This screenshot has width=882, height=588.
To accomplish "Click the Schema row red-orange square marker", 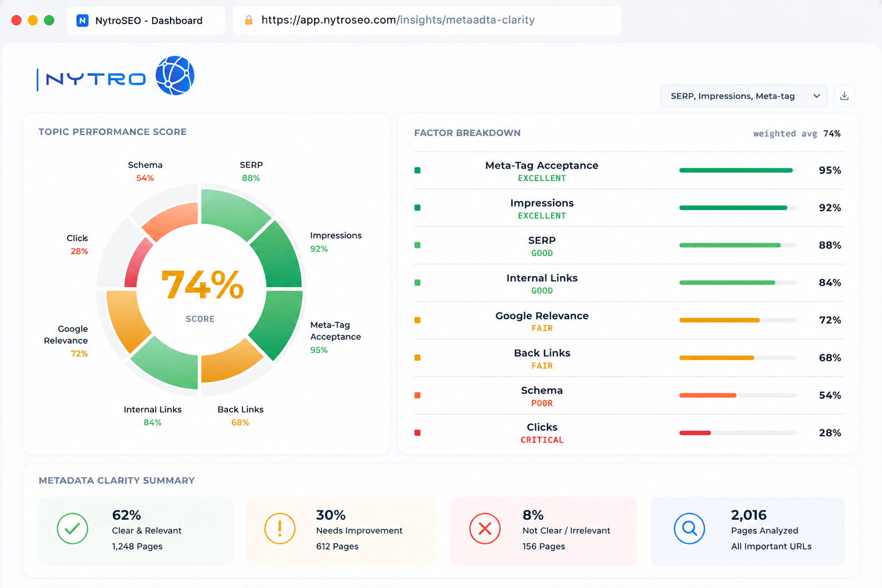I will [x=417, y=395].
